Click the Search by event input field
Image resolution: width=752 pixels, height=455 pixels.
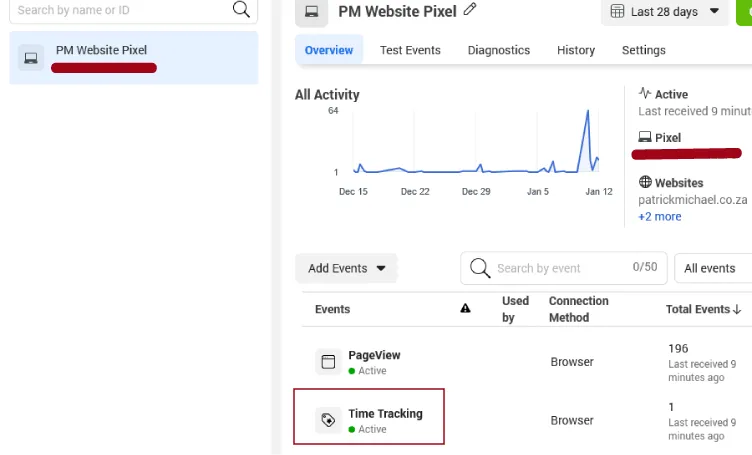pyautogui.click(x=560, y=268)
